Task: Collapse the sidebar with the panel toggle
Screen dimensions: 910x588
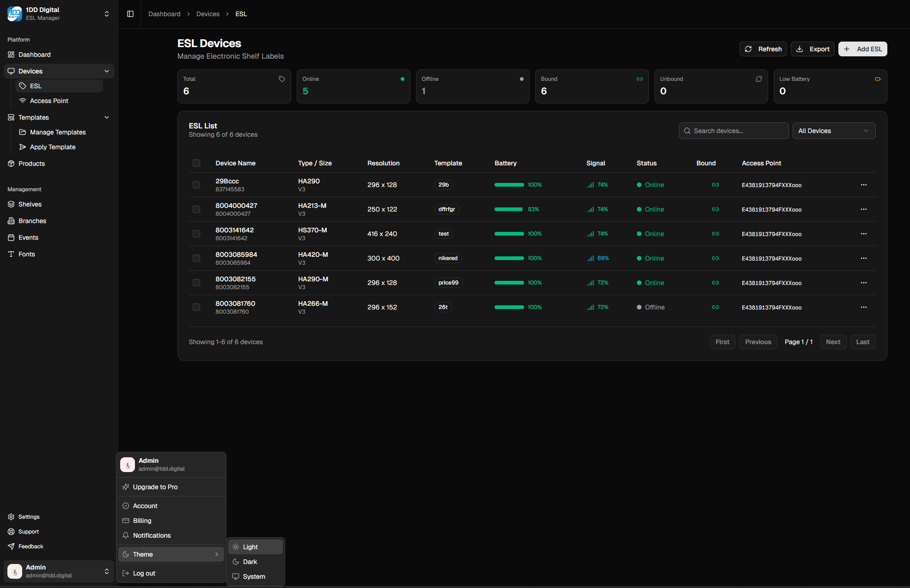Action: pos(129,14)
